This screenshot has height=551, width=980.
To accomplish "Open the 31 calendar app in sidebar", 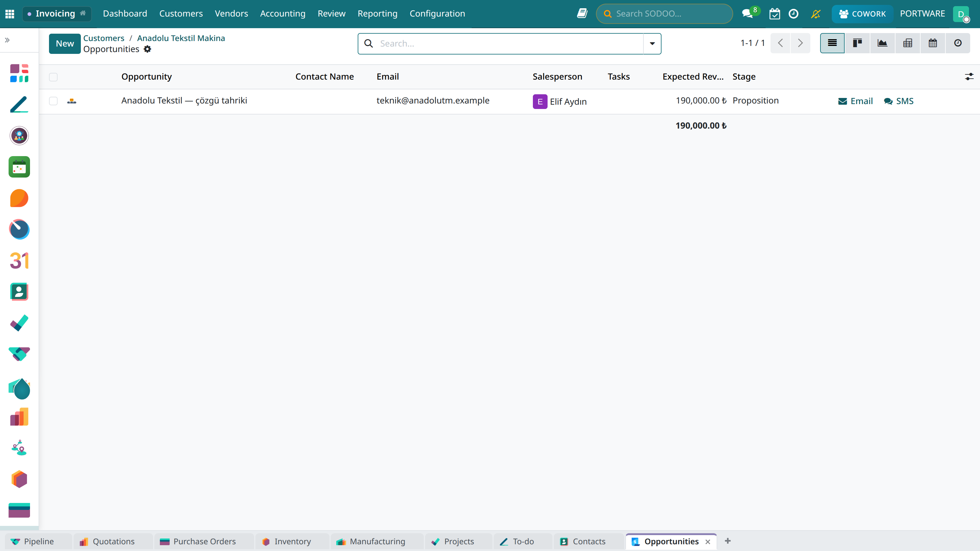I will pos(19,261).
